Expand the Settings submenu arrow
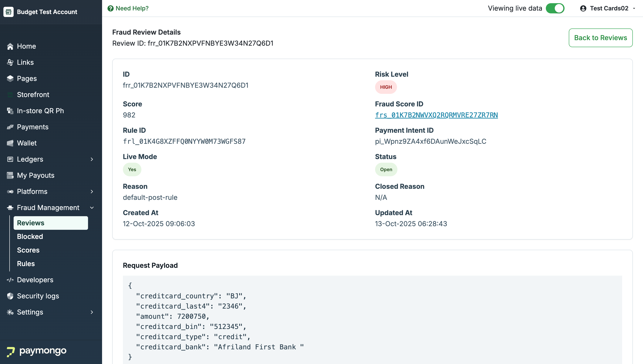The width and height of the screenshot is (643, 364). (92, 312)
